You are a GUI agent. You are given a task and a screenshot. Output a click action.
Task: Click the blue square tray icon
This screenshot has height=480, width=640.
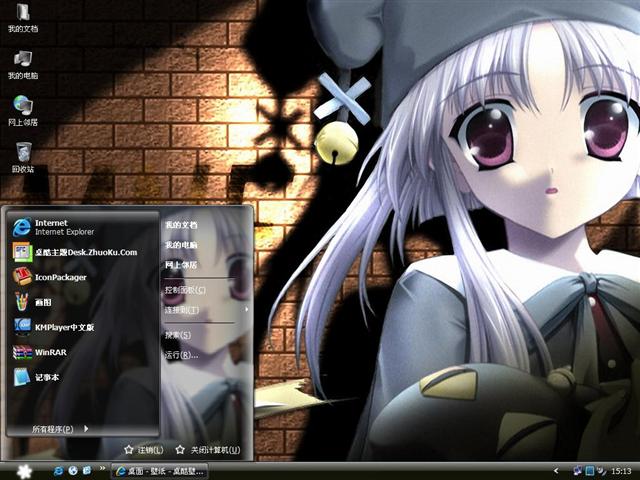tap(590, 471)
